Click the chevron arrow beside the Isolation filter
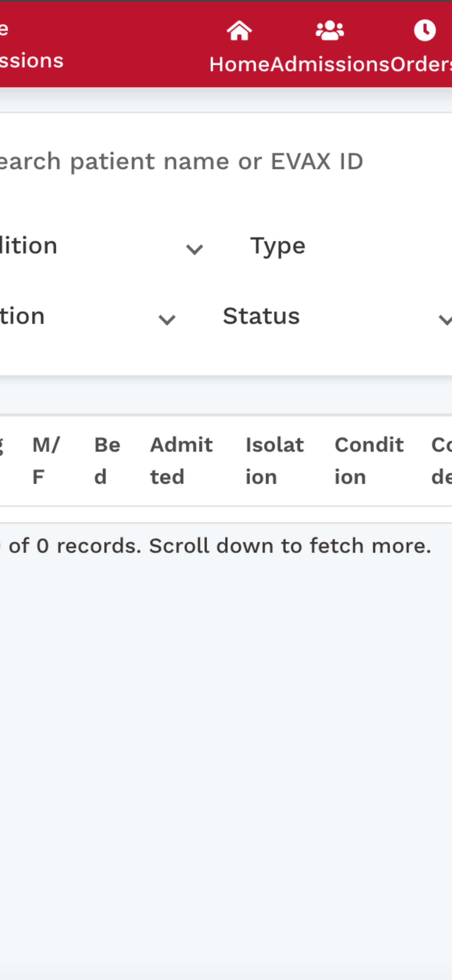 coord(167,320)
